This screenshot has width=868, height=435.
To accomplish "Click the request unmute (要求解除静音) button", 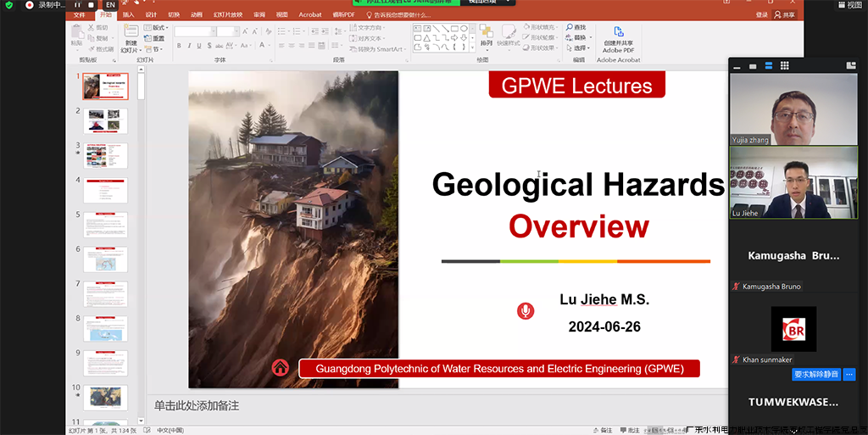I will (815, 374).
